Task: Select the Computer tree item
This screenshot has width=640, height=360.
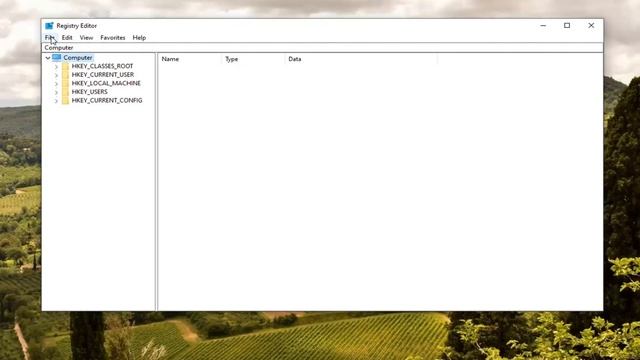Action: point(78,58)
